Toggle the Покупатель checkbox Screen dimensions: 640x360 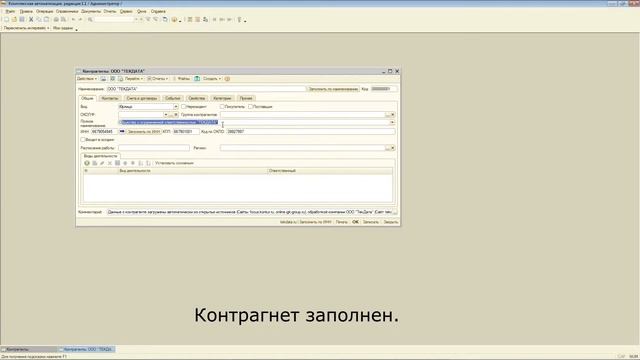point(222,107)
